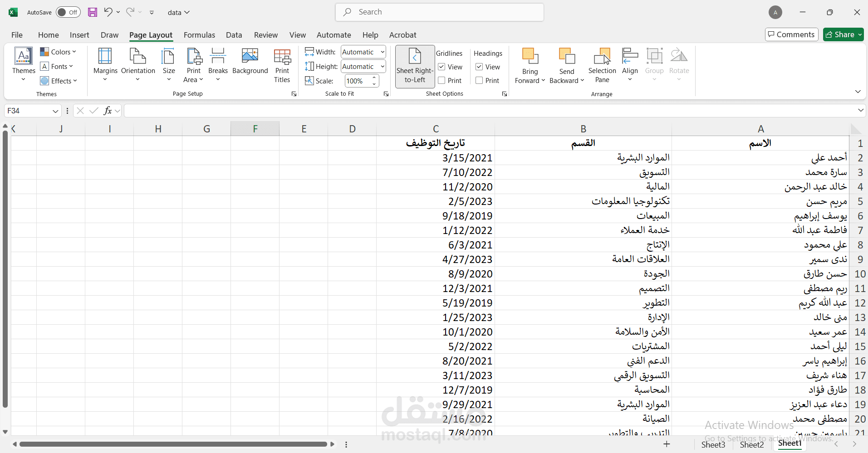Increase Scale percentage with stepper
Viewport: 868px width, 453px height.
coord(374,78)
